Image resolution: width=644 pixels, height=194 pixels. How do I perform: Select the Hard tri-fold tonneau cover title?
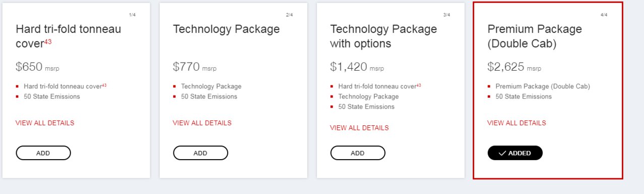coord(69,36)
